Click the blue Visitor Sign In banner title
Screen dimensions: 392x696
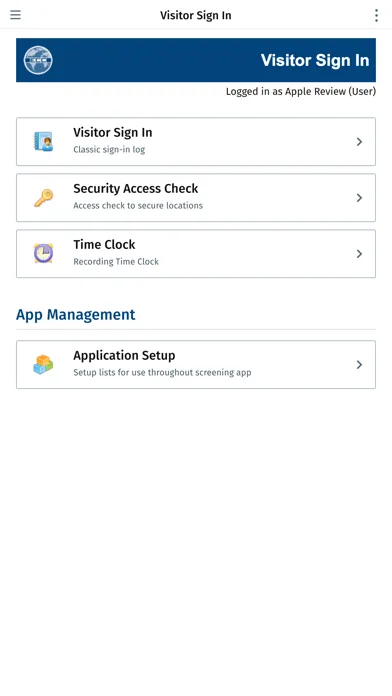click(x=315, y=60)
